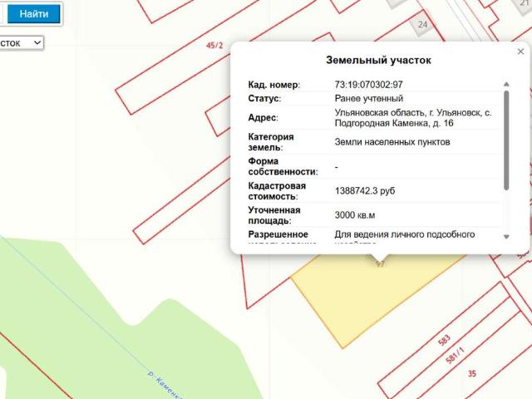Click the 'Категория земель' label
532x399 pixels.
[271, 142]
